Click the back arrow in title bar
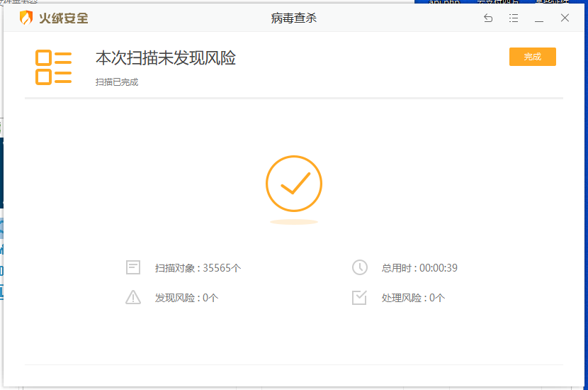Image resolution: width=588 pixels, height=390 pixels. (488, 18)
